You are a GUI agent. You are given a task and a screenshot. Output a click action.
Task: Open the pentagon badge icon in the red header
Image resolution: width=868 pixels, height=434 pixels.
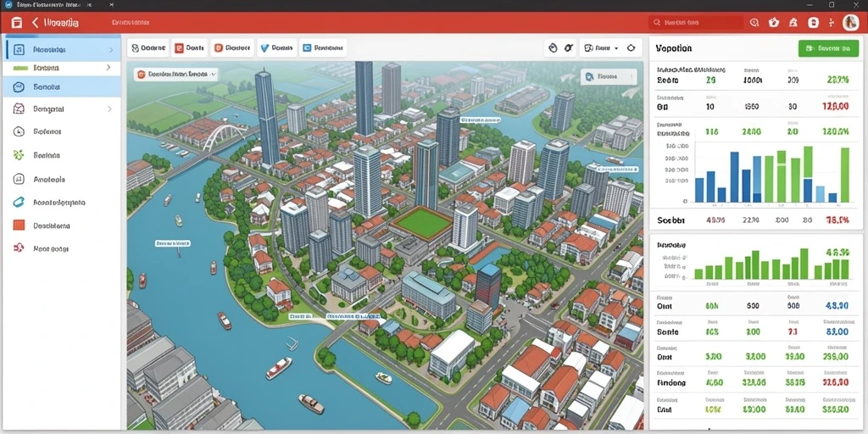pyautogui.click(x=773, y=23)
